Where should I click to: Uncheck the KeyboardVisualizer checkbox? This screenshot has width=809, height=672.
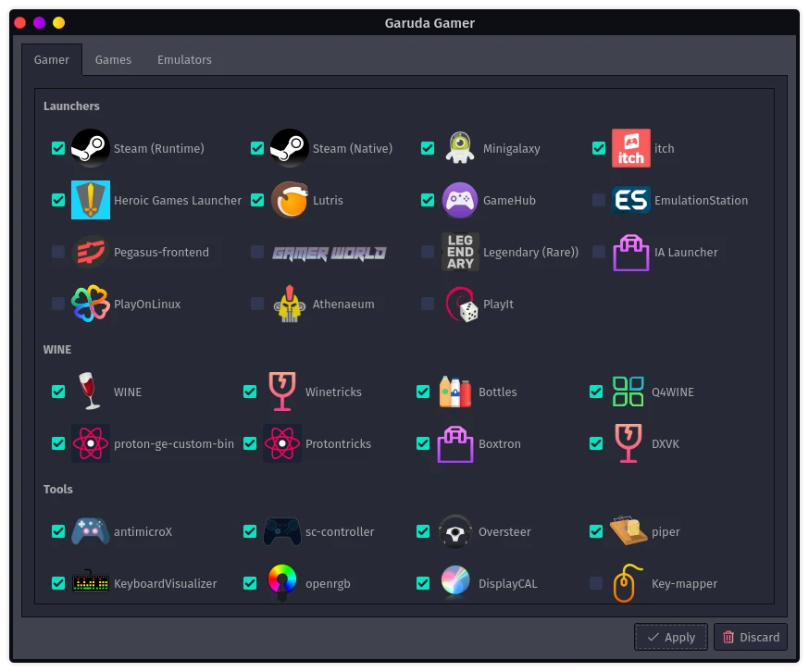click(58, 583)
